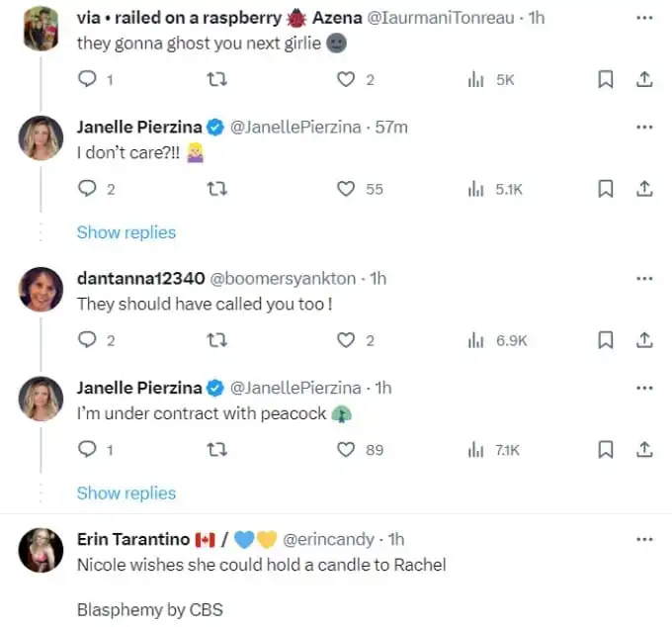Show replies under "I don't care?!!" tweet
672x627 pixels.
(126, 232)
